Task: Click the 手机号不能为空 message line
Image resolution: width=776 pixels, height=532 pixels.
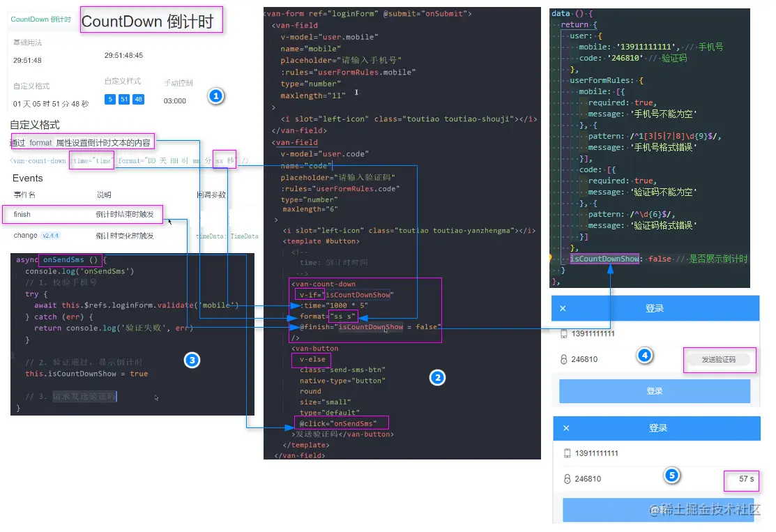Action: coord(642,114)
